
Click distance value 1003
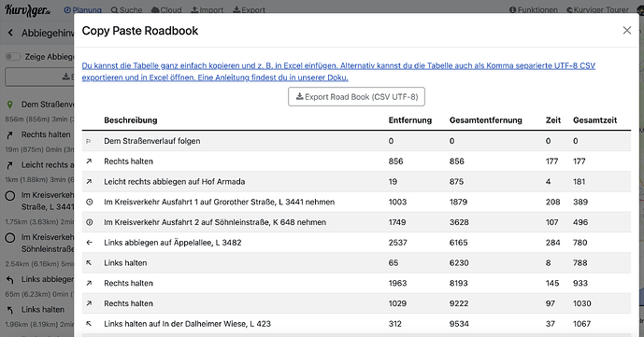point(397,203)
